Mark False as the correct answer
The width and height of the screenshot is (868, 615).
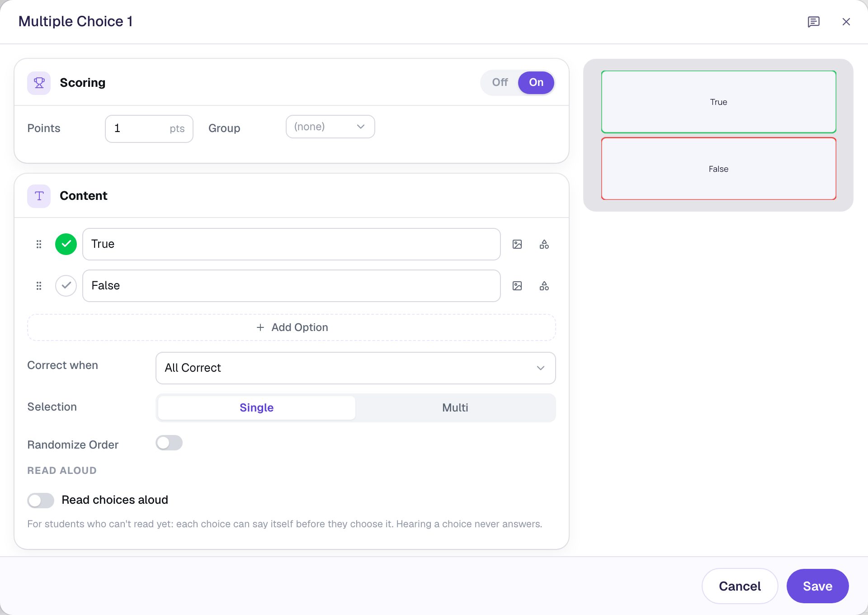(66, 286)
